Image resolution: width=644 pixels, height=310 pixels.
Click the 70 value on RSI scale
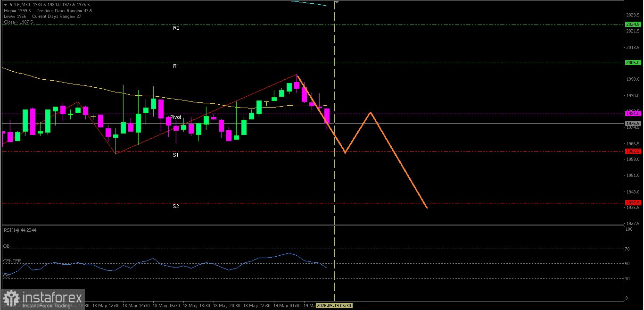[628, 249]
